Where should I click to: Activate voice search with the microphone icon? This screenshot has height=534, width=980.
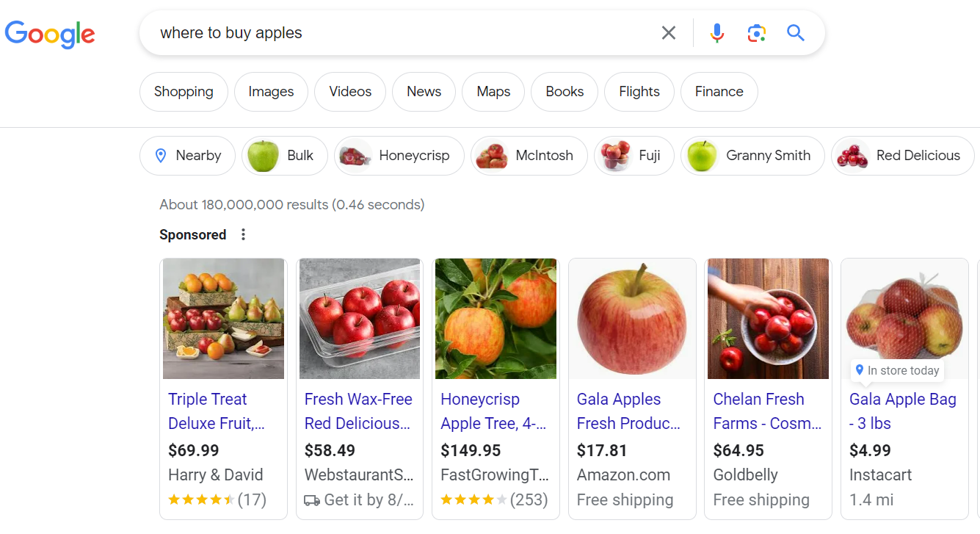coord(716,32)
